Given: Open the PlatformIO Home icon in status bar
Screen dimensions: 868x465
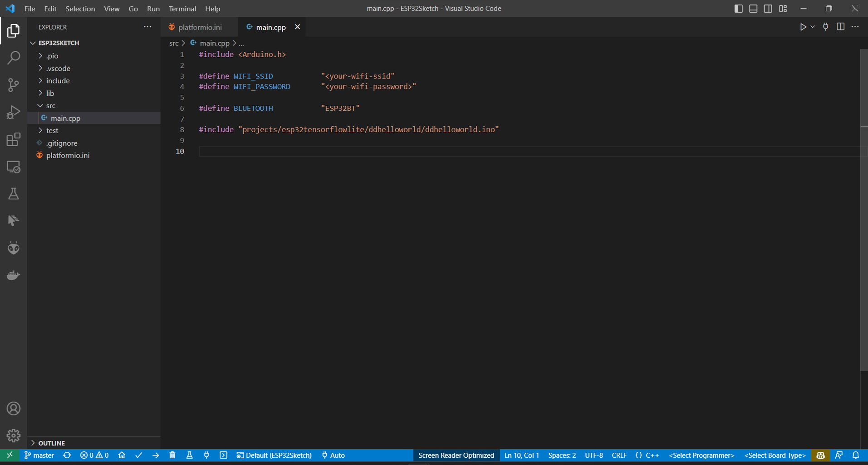Looking at the screenshot, I should [x=122, y=455].
